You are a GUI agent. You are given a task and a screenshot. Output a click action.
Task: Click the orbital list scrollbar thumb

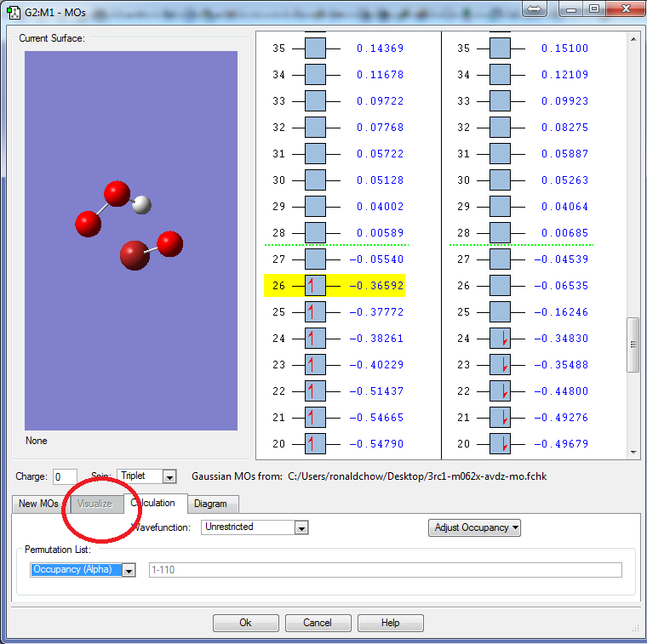tap(633, 345)
